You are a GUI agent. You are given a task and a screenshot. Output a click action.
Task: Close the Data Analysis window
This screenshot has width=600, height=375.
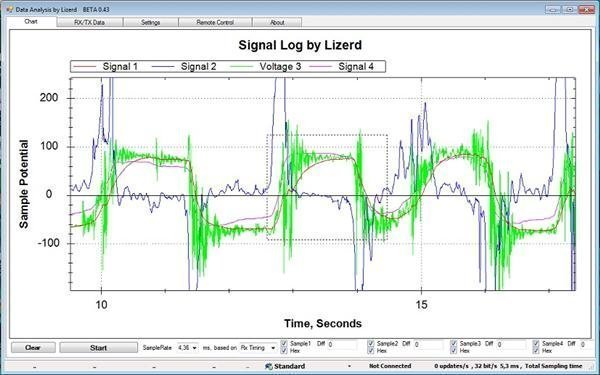586,9
